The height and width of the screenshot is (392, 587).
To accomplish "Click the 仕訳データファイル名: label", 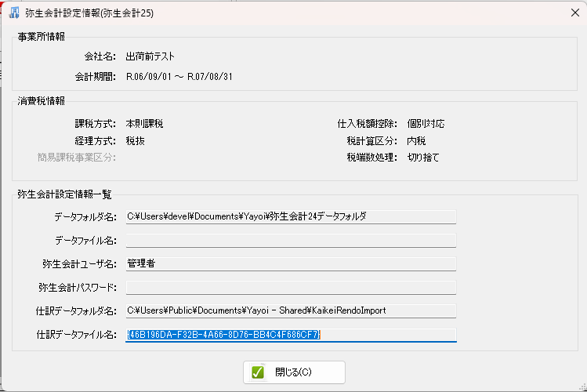I will coord(76,335).
